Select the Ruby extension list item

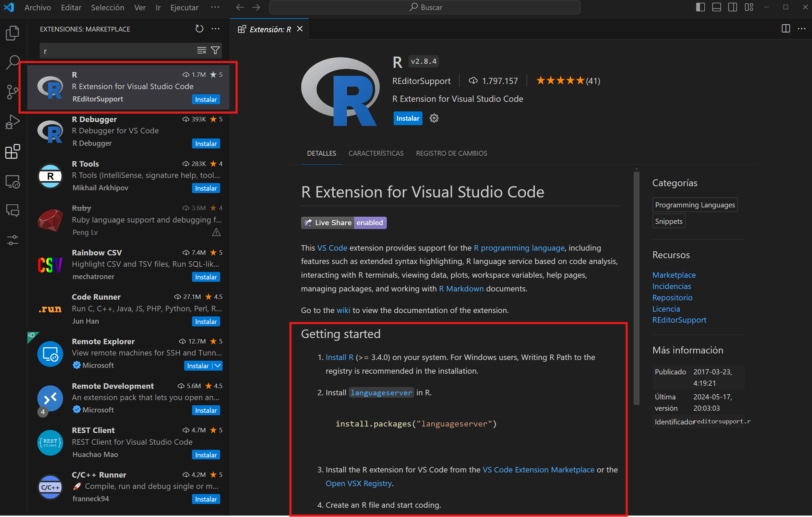click(128, 221)
